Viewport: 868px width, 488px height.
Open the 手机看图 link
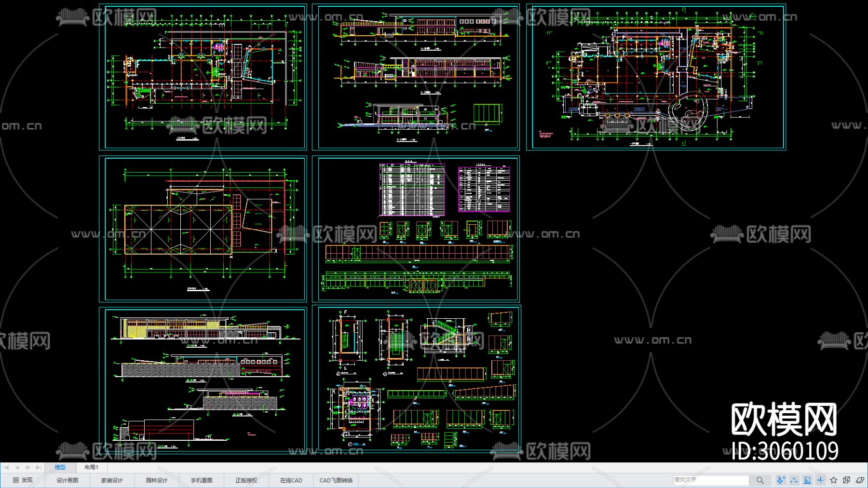tap(201, 480)
